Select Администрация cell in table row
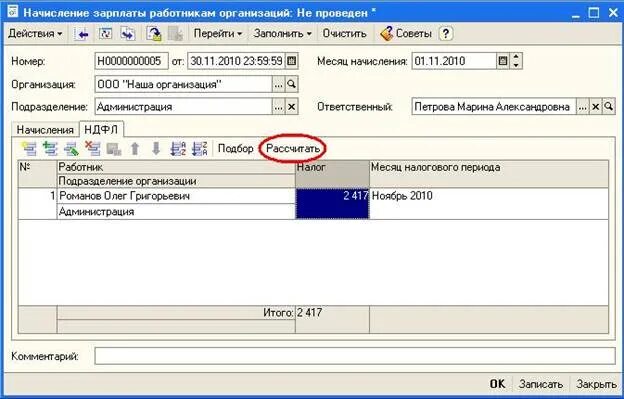 [176, 212]
